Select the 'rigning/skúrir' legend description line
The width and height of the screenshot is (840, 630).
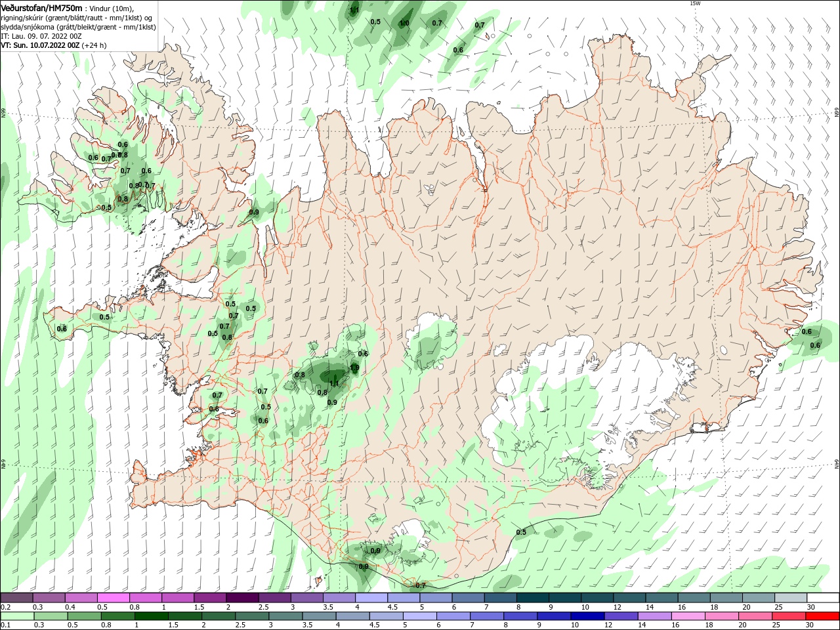point(77,17)
